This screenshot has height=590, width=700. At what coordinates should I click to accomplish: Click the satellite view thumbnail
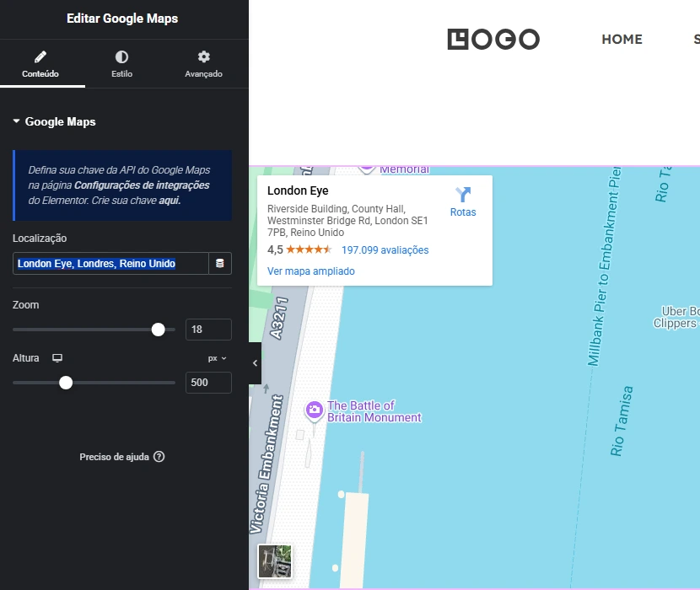(275, 561)
